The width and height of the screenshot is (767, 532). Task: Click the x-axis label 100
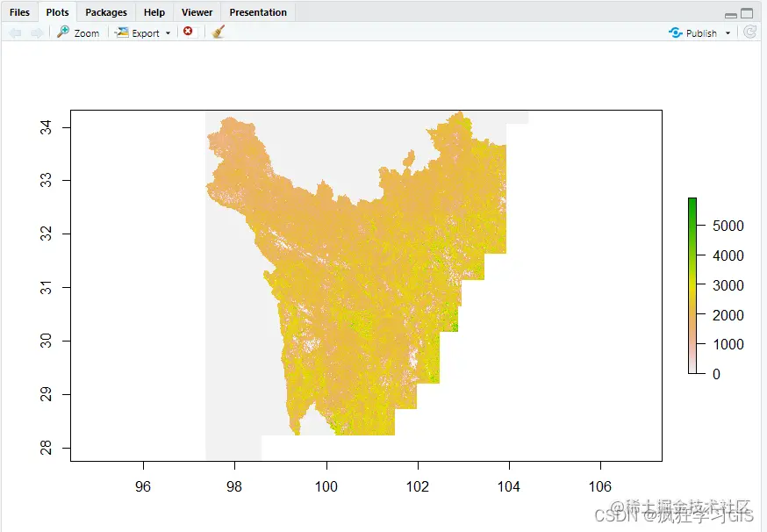point(326,486)
